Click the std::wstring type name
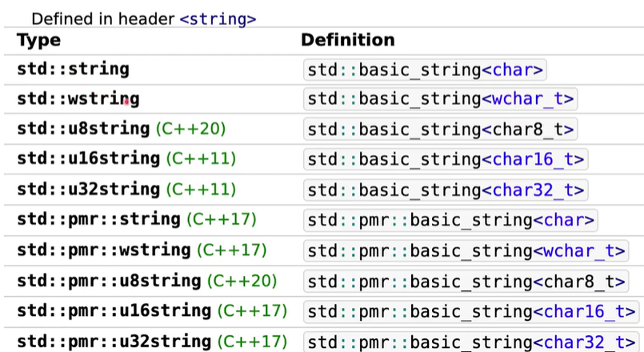This screenshot has height=352, width=644. (x=78, y=99)
